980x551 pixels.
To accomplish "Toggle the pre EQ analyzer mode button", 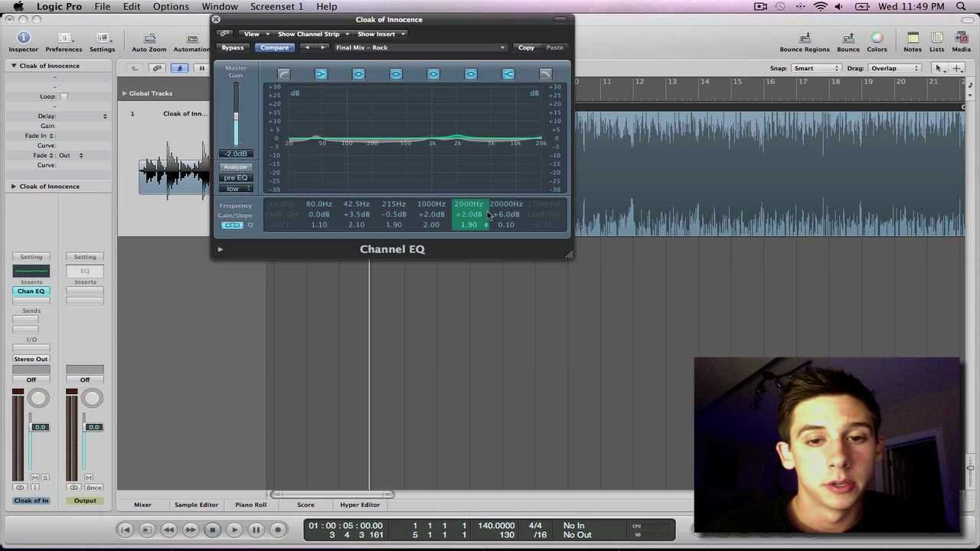I will [236, 178].
